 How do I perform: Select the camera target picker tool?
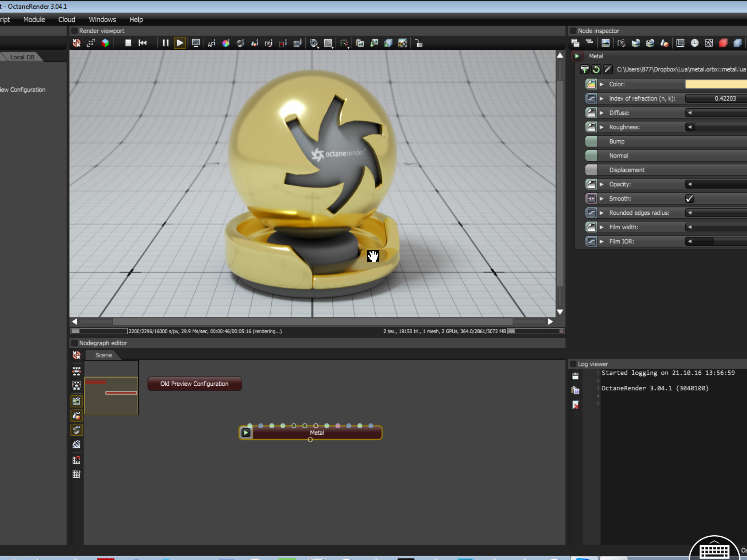click(269, 43)
